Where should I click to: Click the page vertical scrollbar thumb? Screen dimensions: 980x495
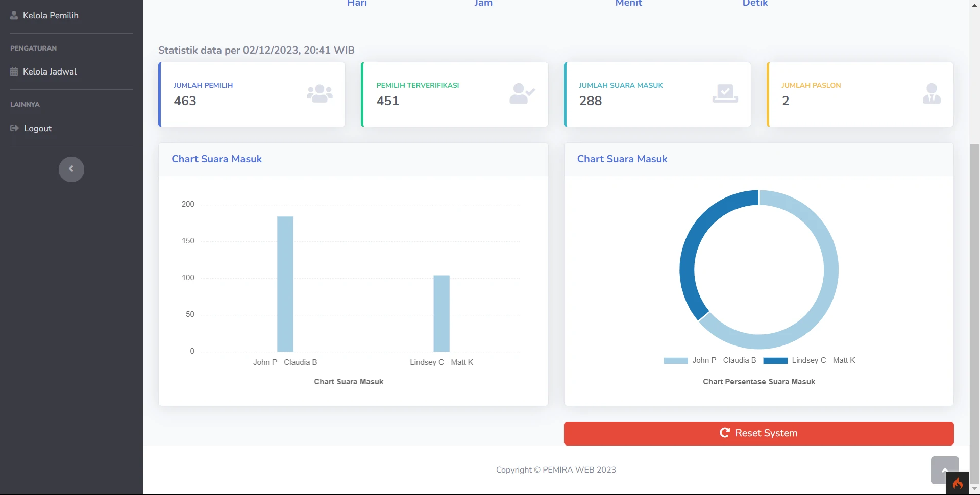pyautogui.click(x=974, y=306)
